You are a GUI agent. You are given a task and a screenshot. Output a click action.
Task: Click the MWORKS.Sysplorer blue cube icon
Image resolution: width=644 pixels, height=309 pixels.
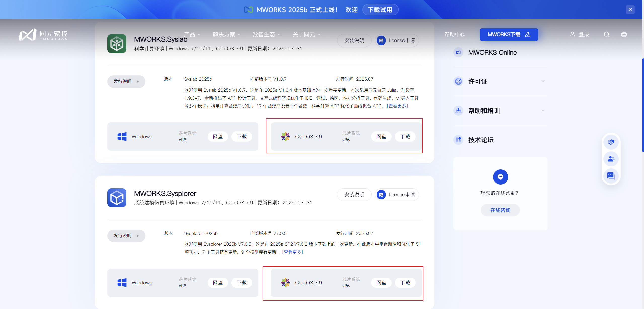click(117, 198)
